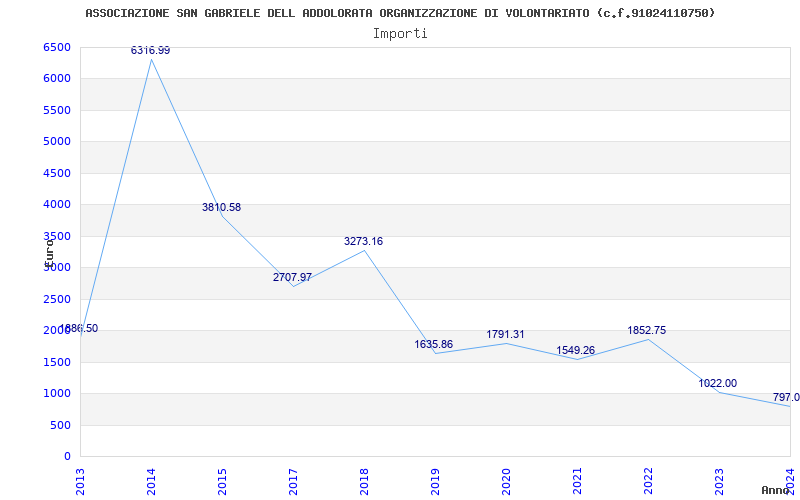Click x-axis year 2024
Screen dimensions: 800x500
[789, 481]
